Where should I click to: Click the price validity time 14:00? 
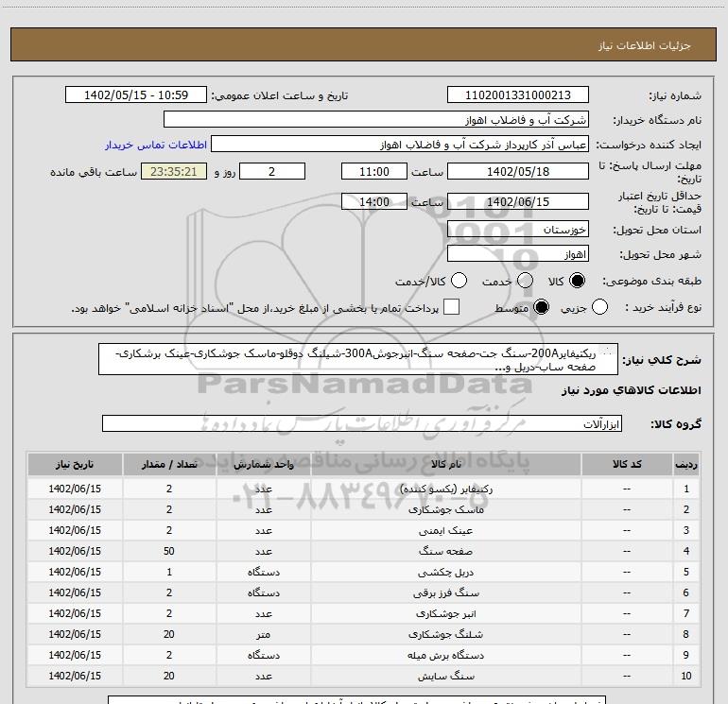tap(374, 201)
